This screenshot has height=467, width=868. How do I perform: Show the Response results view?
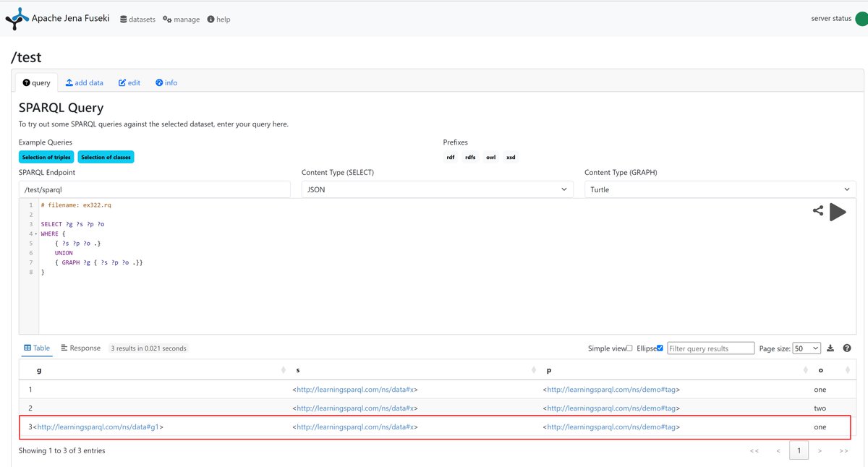coord(81,348)
